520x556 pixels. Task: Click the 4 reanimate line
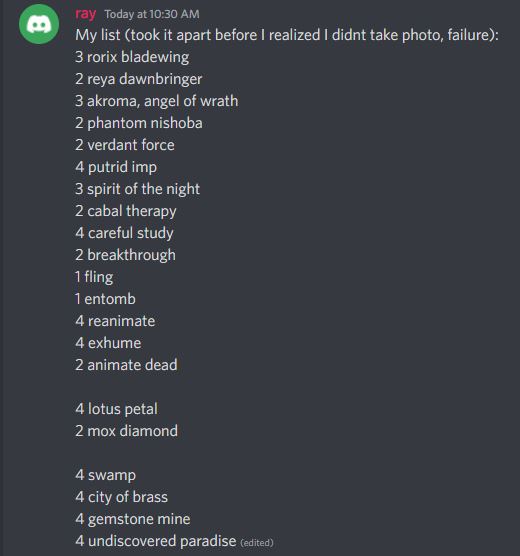pos(115,321)
